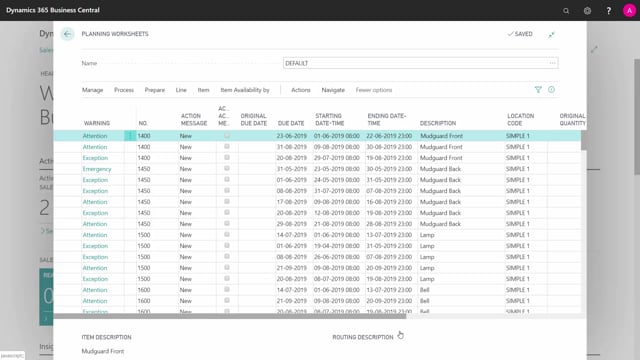640x360 pixels.
Task: Click the vertical scrollbar of the worksheet grid
Action: point(584,140)
